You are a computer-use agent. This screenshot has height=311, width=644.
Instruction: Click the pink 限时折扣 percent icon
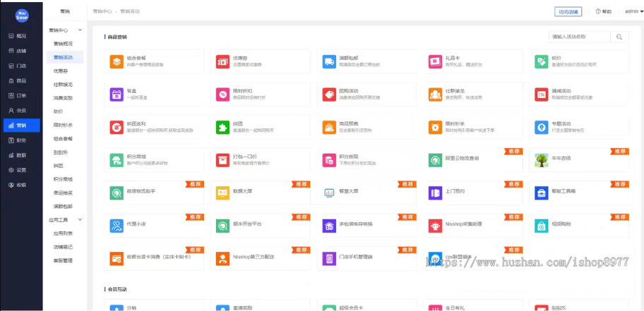(222, 94)
